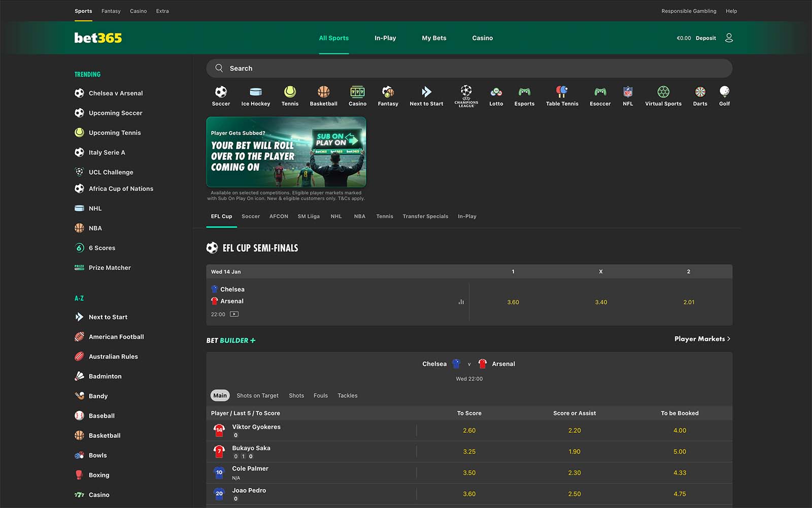Click the Deposit link
The width and height of the screenshot is (812, 508).
point(705,38)
